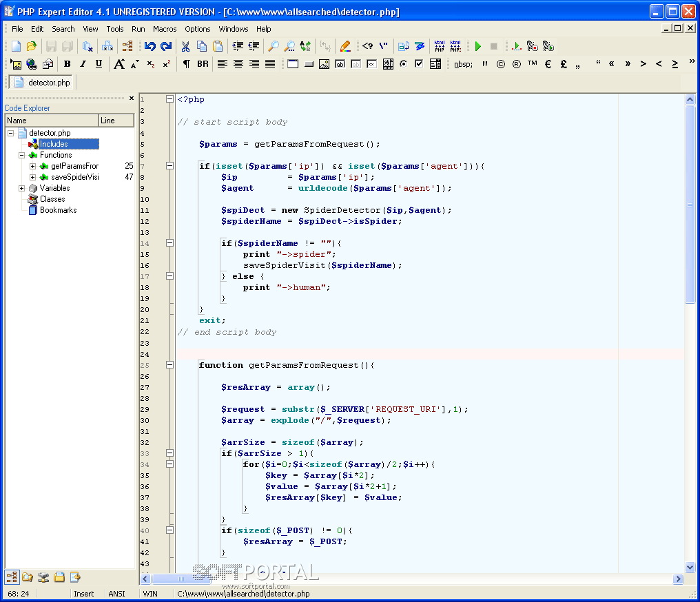Click the subscript x₂ icon

(151, 64)
